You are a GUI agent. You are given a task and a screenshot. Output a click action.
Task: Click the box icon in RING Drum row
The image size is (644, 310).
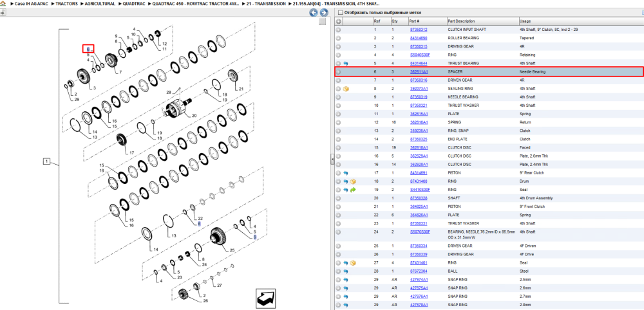click(x=353, y=181)
